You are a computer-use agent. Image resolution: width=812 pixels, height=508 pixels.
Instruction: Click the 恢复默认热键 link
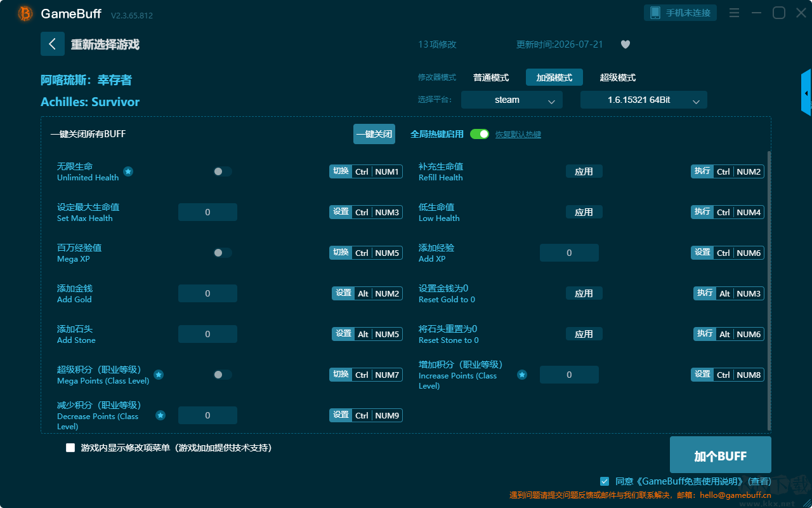point(518,135)
